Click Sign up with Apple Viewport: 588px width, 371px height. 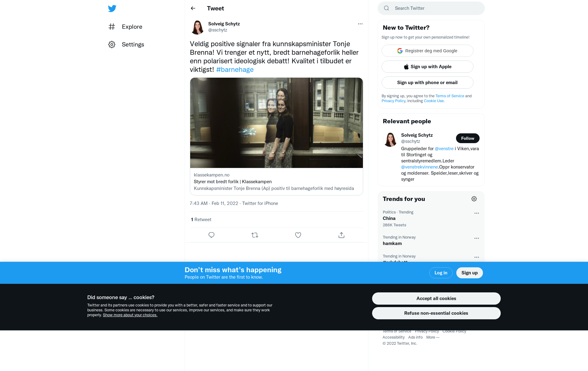click(x=427, y=67)
